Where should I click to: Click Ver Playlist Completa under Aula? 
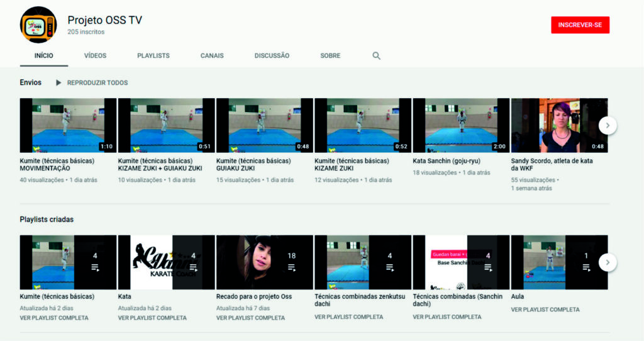545,310
